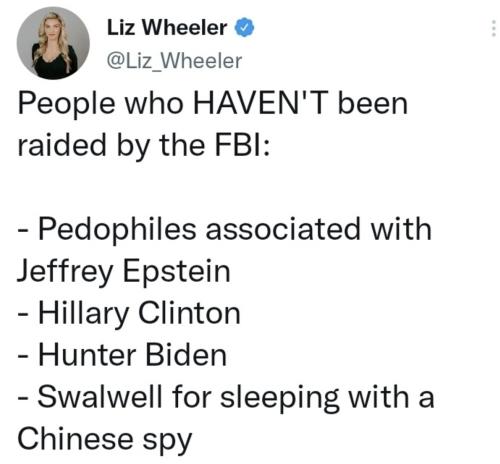
Task: Visit the @Liz_Wheeler handle link
Action: 174,61
